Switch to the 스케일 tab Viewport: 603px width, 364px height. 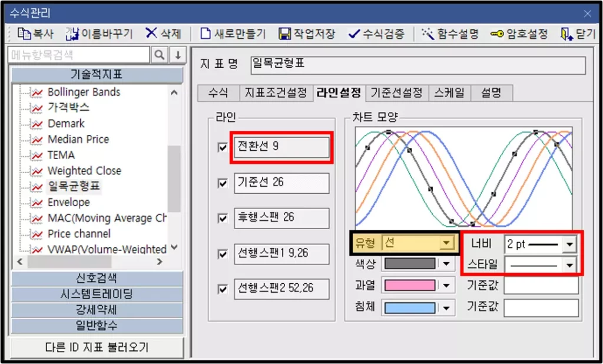(x=449, y=92)
